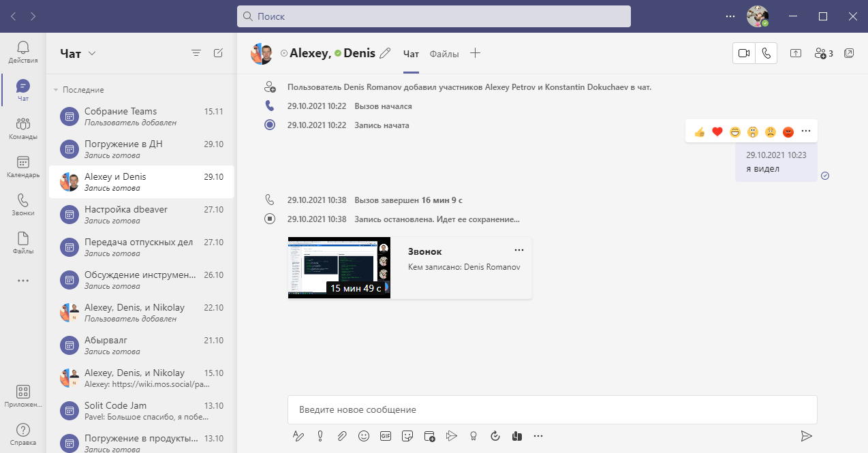
Task: Open the Solit Code Jam chat
Action: [x=142, y=411]
